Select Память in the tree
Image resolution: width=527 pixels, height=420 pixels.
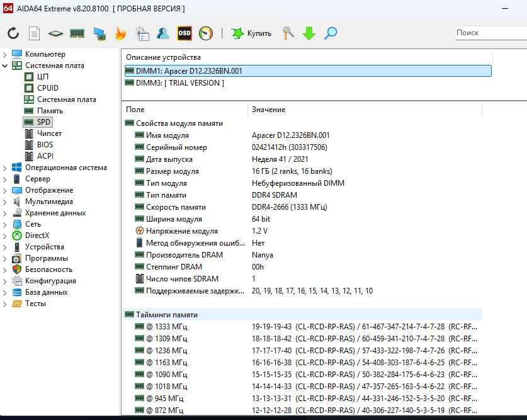click(x=50, y=111)
